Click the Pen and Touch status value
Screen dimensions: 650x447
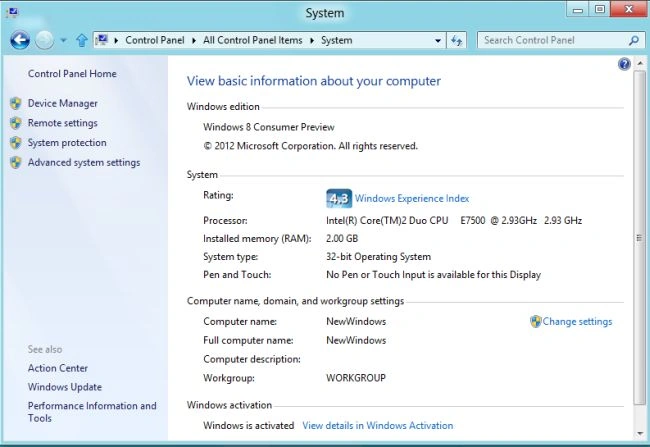point(434,275)
